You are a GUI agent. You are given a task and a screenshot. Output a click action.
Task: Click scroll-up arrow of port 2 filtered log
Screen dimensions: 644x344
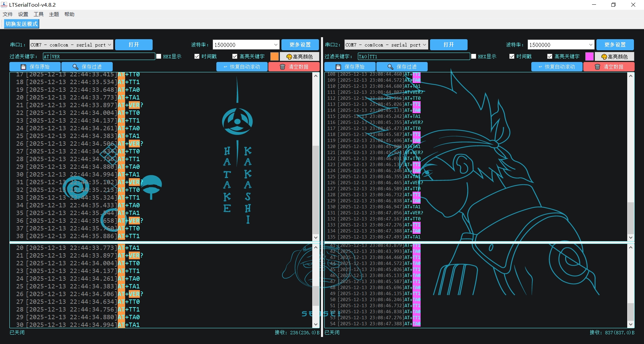[x=631, y=248]
